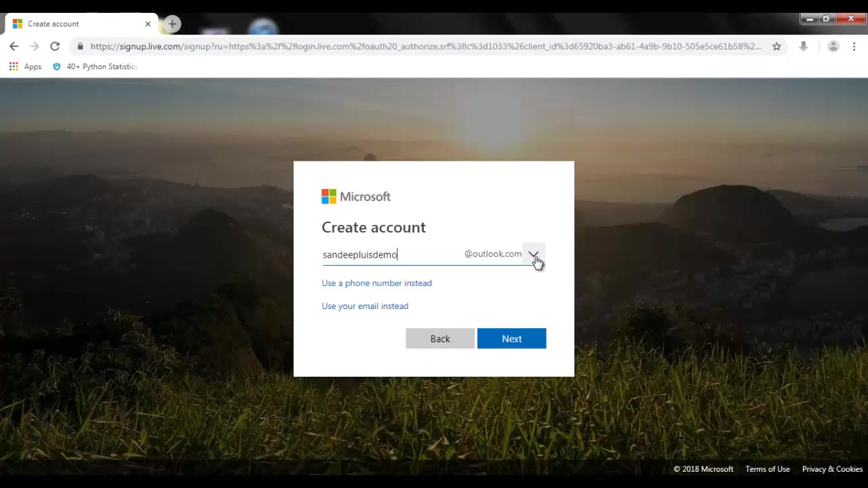Open the Chrome profile avatar
868x488 pixels.
point(833,46)
